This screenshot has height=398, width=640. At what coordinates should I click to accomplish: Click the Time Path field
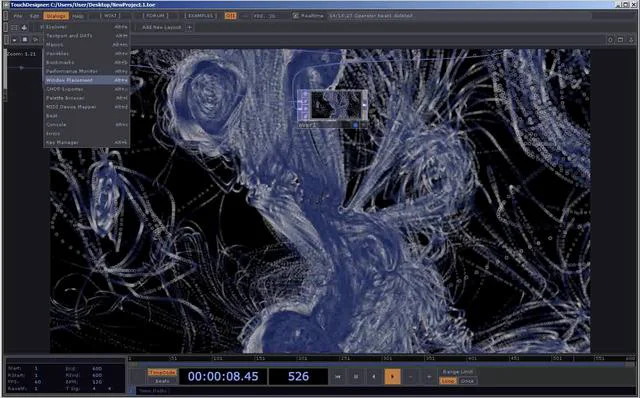[x=385, y=391]
